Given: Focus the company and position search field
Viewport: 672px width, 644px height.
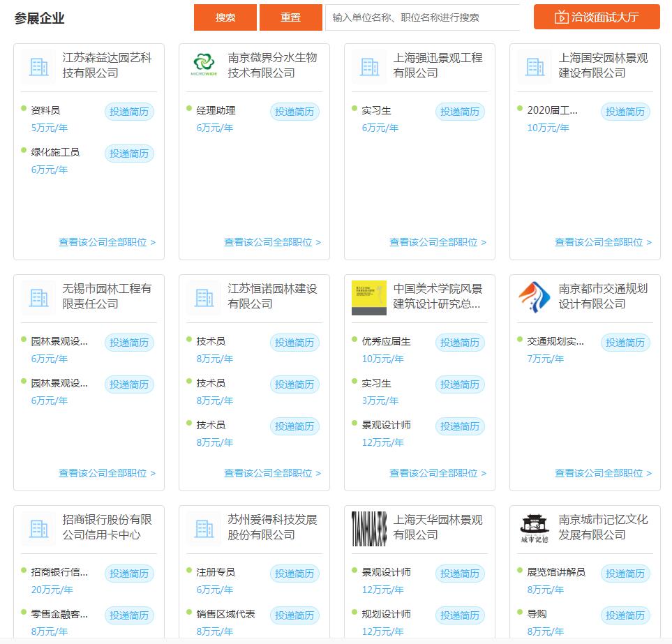Looking at the screenshot, I should coord(423,17).
